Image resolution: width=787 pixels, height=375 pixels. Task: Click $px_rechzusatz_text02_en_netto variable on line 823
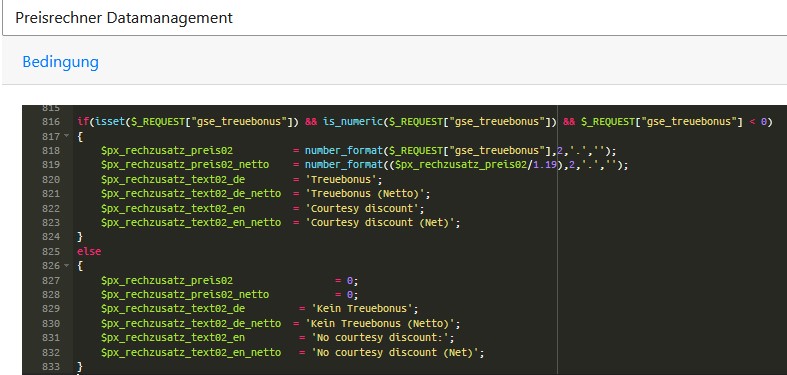click(191, 222)
